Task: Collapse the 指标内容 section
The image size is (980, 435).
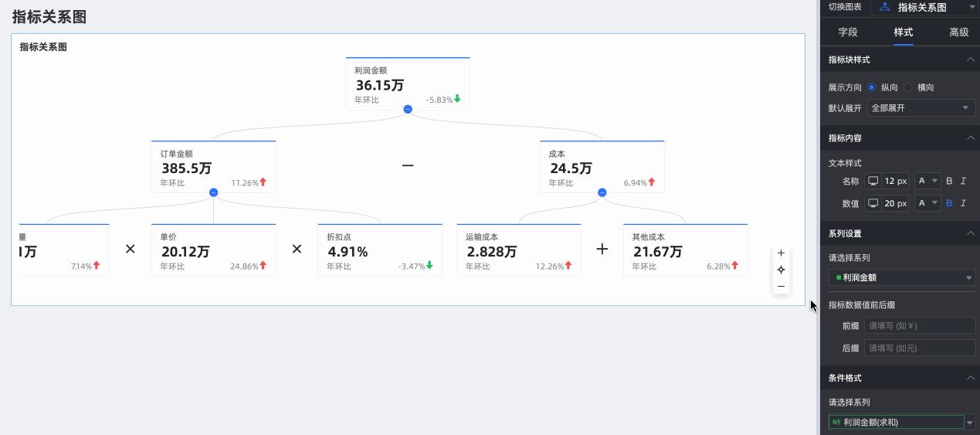Action: (971, 138)
